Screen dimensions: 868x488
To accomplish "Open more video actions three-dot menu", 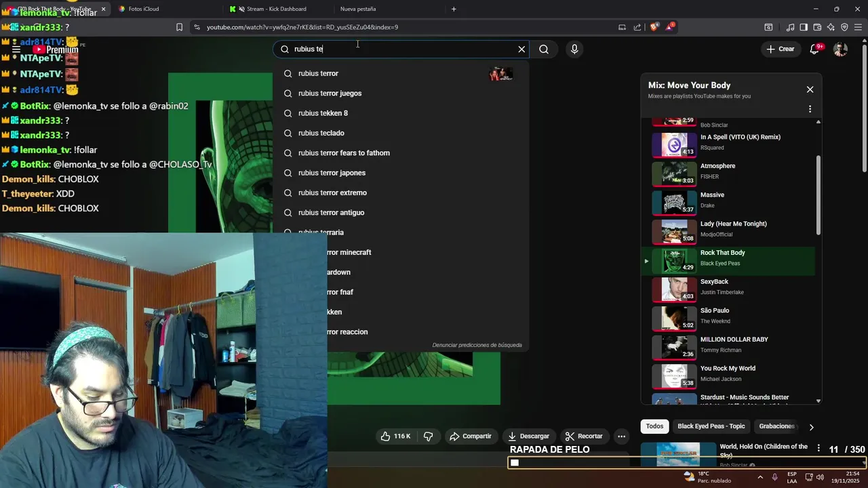I will coord(621,436).
